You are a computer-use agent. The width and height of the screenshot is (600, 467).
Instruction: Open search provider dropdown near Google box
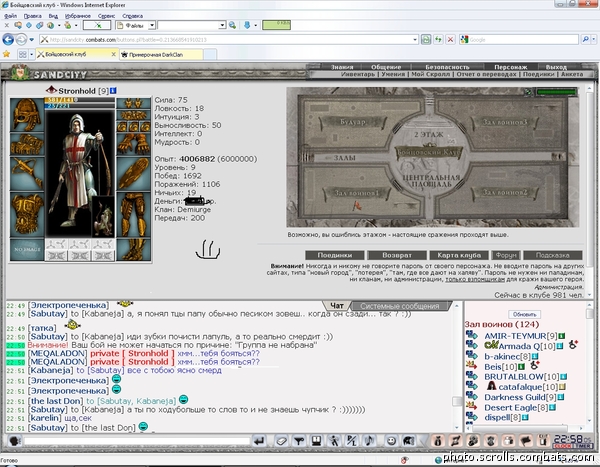click(594, 39)
